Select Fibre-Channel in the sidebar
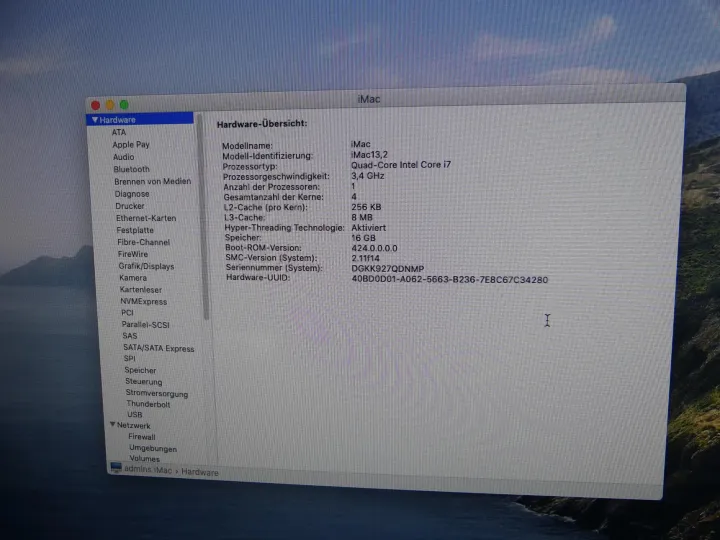Screen dimensions: 720x540 coord(143,242)
